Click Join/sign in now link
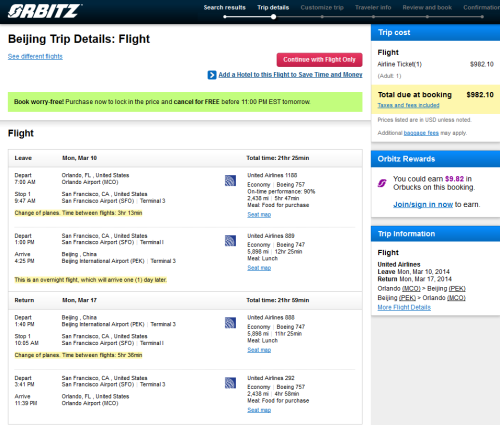This screenshot has height=425, width=500. [423, 204]
